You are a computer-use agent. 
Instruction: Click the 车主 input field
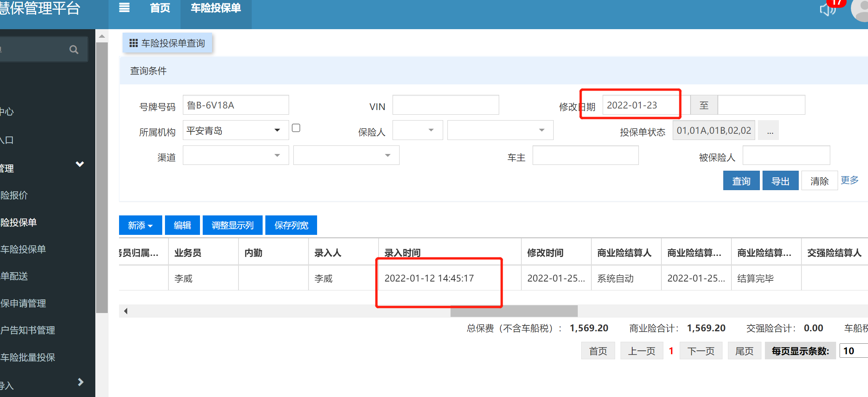point(586,155)
